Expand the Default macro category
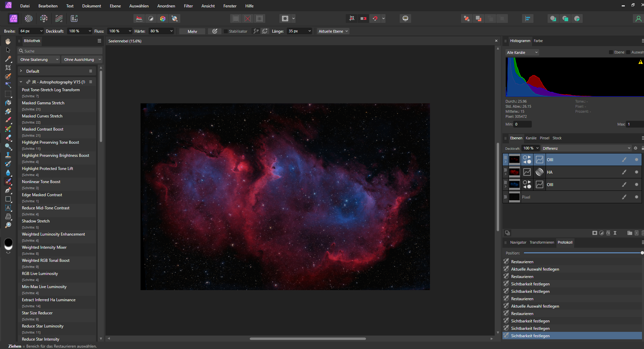The width and height of the screenshot is (644, 349). click(21, 71)
